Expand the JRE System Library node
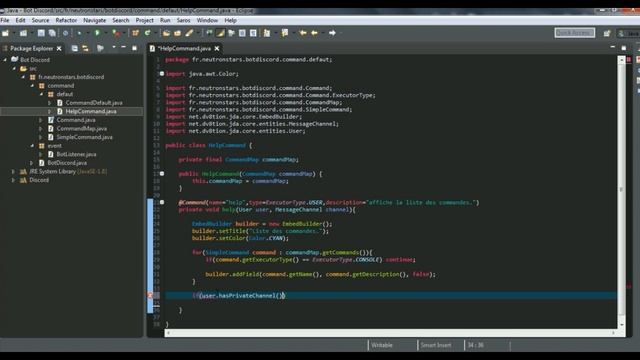 point(13,171)
